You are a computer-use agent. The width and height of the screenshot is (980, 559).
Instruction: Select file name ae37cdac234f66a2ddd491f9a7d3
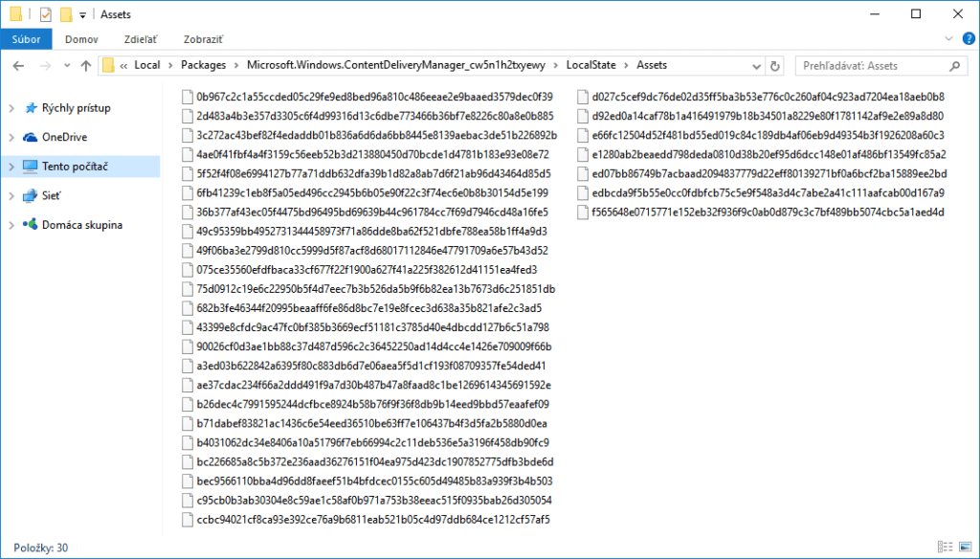pos(373,385)
